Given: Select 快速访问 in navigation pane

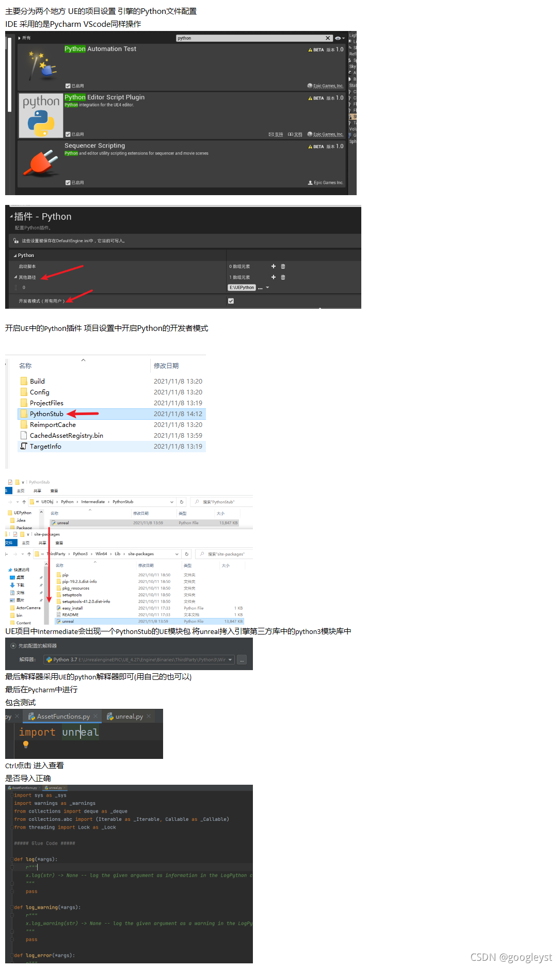Looking at the screenshot, I should [x=19, y=570].
